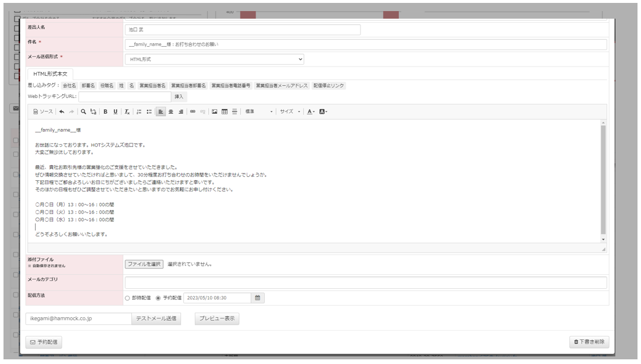Click 大変ご無沙汰しております。 line

65,152
